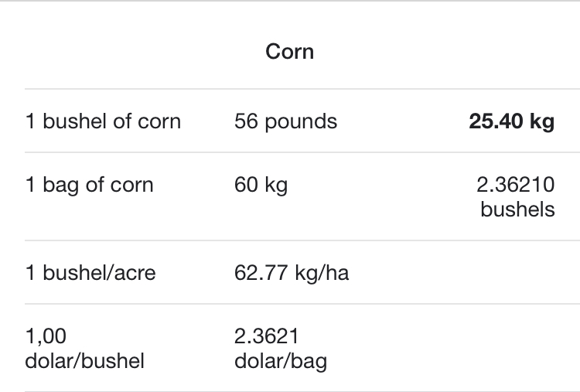Click the '62.77 kg/ha' value
Image resolution: width=580 pixels, height=392 pixels.
click(x=292, y=273)
